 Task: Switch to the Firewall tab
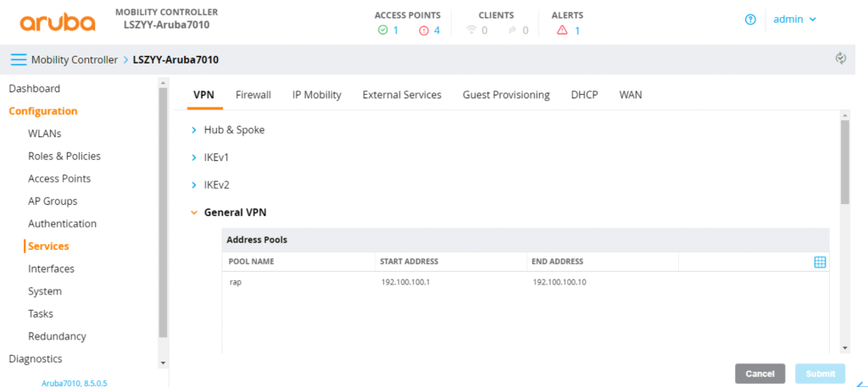pos(253,95)
